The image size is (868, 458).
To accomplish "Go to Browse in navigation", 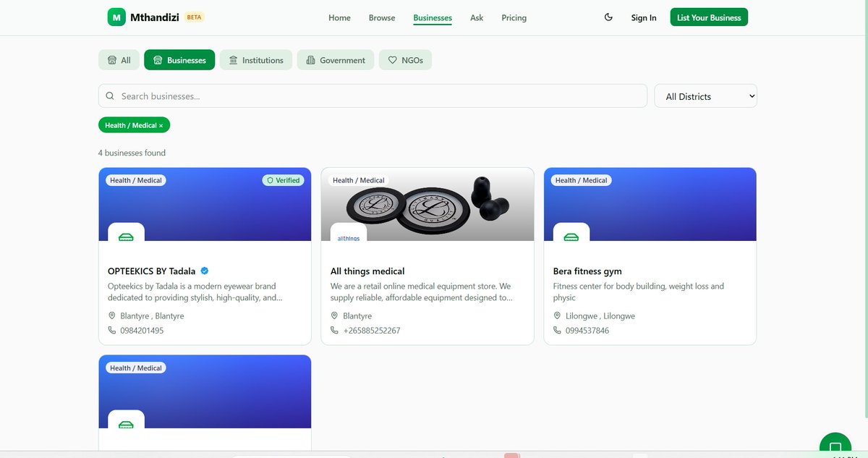I will [382, 17].
